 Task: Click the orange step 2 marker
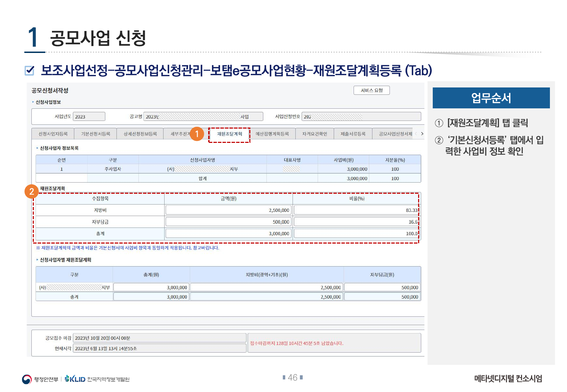point(31,191)
